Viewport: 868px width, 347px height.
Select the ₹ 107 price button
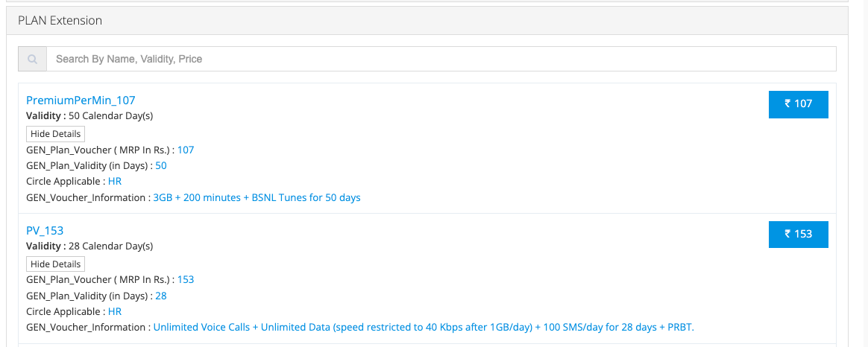tap(798, 104)
